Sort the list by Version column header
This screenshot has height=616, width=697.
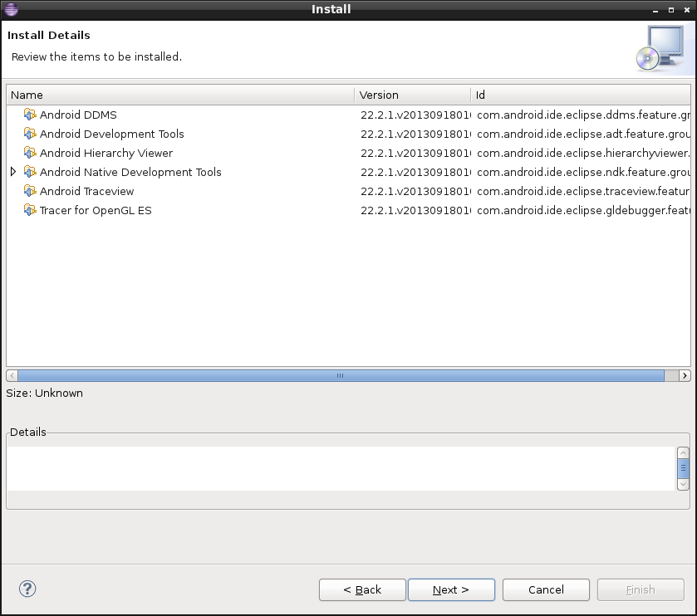tap(412, 95)
